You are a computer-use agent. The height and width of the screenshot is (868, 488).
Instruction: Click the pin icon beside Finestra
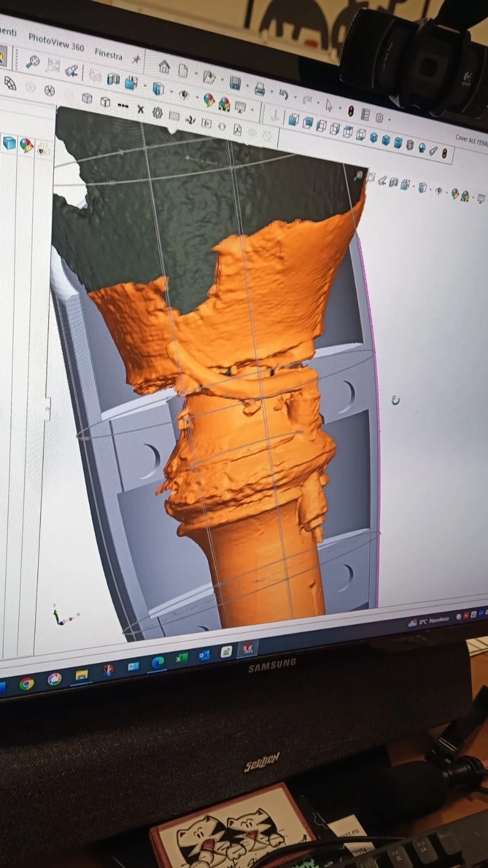pos(136,59)
